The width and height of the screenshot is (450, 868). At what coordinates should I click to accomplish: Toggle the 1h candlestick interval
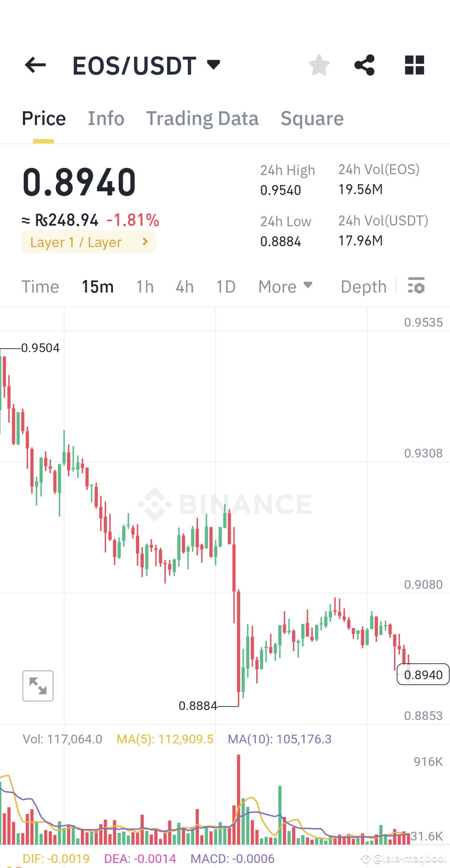coord(144,286)
